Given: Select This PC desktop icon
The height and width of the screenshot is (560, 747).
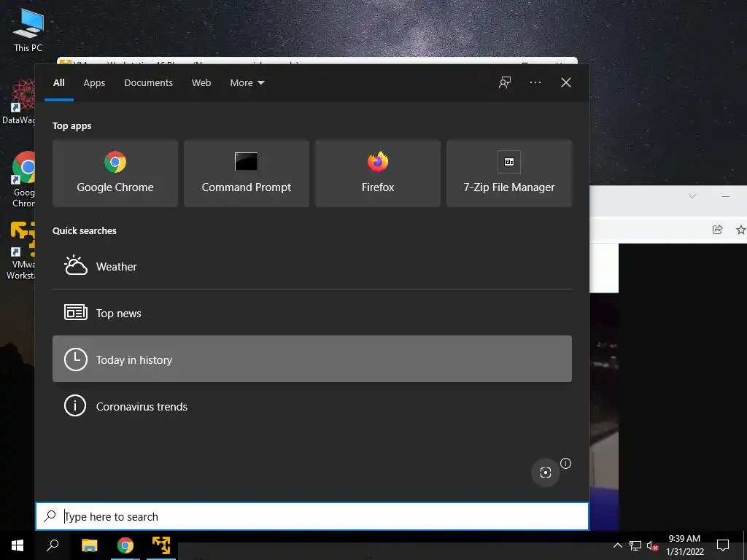Looking at the screenshot, I should pyautogui.click(x=28, y=31).
